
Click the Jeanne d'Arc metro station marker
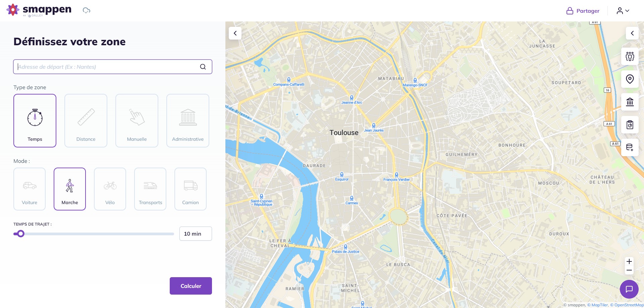pyautogui.click(x=352, y=98)
